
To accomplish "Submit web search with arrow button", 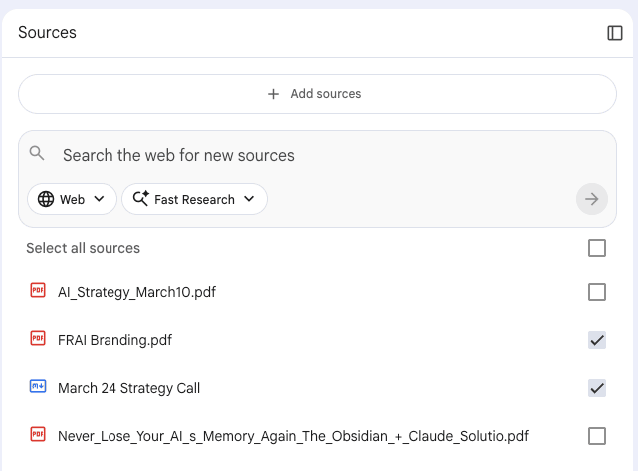I will (x=592, y=199).
